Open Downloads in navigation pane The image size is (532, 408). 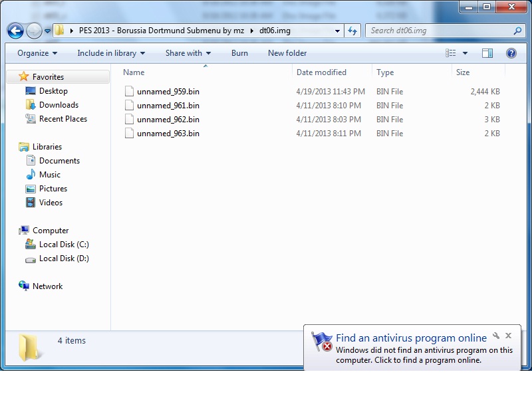pyautogui.click(x=59, y=105)
